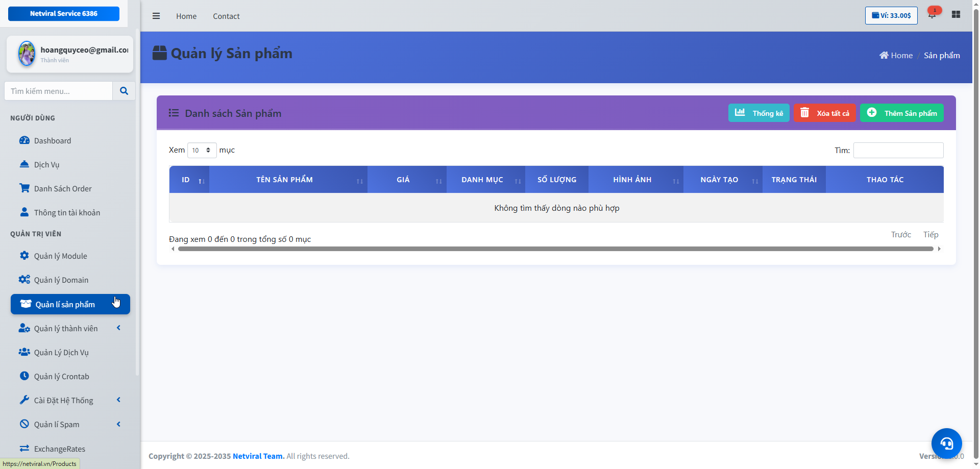The image size is (980, 469).
Task: Open the notification bell icon
Action: pyautogui.click(x=932, y=15)
